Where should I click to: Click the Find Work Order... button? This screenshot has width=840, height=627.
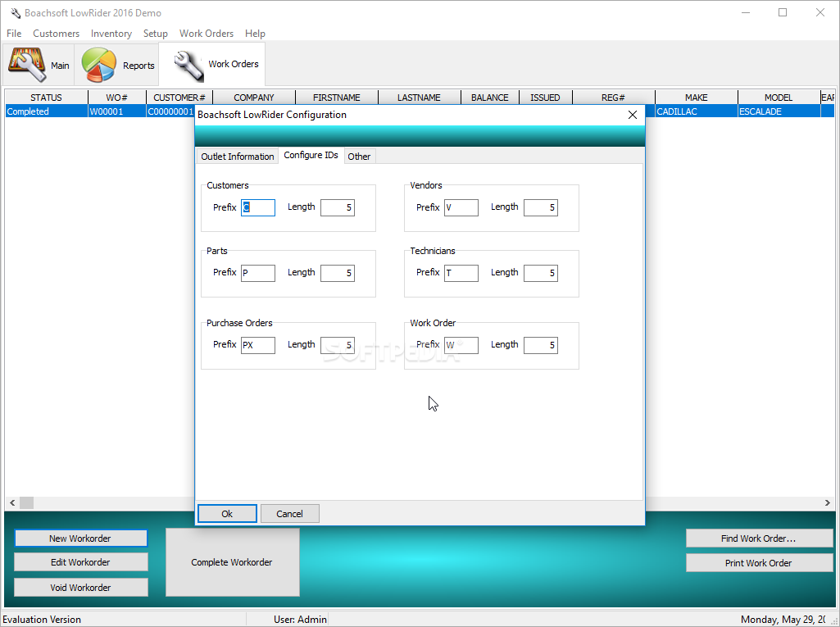(x=759, y=538)
